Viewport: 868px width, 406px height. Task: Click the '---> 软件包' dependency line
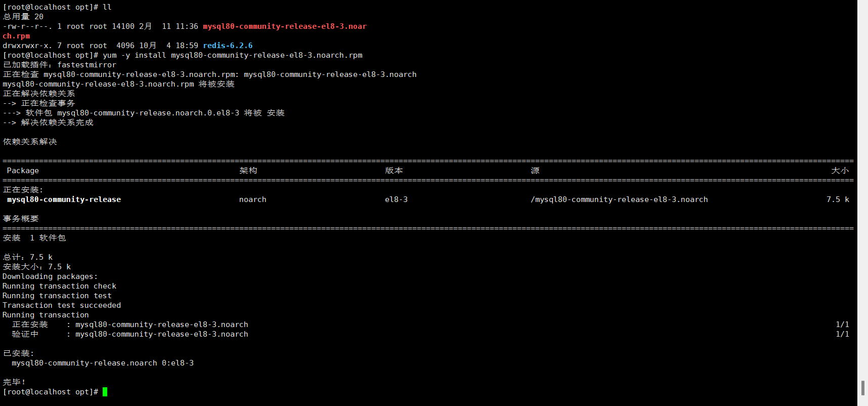point(144,113)
